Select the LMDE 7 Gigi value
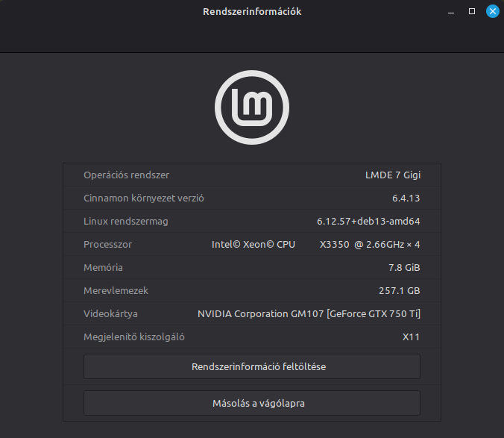The image size is (504, 438). click(393, 175)
